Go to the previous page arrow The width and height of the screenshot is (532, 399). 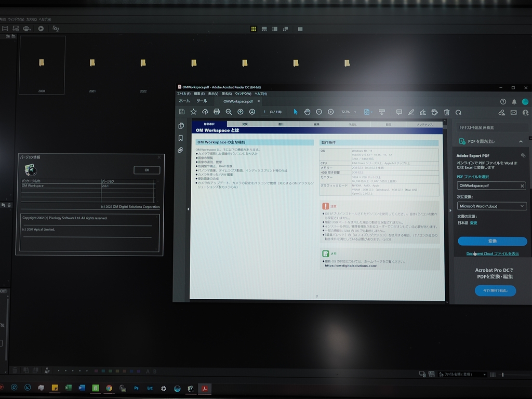pyautogui.click(x=240, y=112)
